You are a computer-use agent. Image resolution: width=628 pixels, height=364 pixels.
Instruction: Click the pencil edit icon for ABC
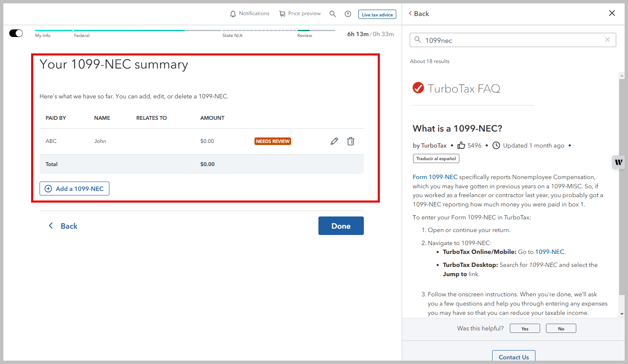[x=334, y=141]
